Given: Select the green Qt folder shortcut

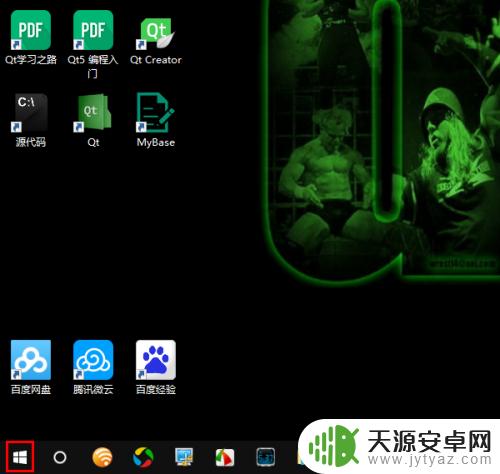Looking at the screenshot, I should click(x=93, y=121).
